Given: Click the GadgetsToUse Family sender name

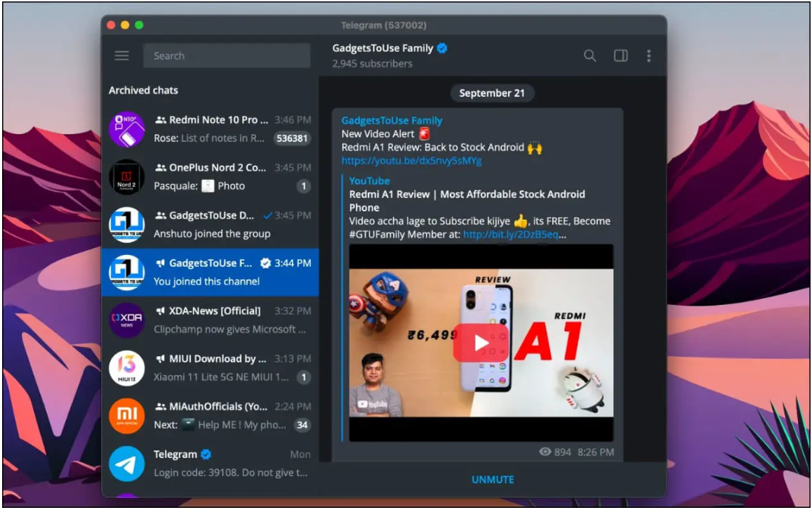Looking at the screenshot, I should (392, 121).
